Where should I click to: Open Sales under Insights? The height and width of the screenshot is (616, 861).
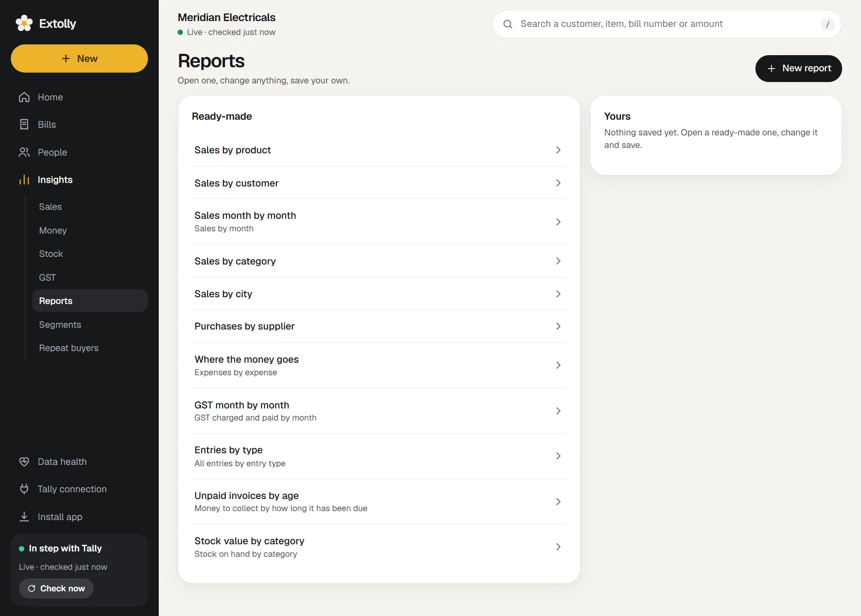[90, 207]
